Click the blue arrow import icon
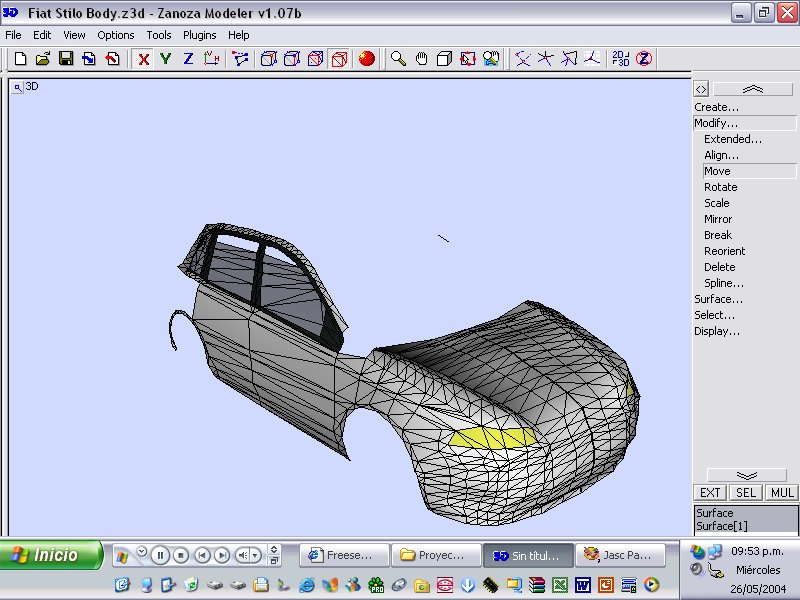Viewport: 800px width, 600px height. tap(89, 59)
